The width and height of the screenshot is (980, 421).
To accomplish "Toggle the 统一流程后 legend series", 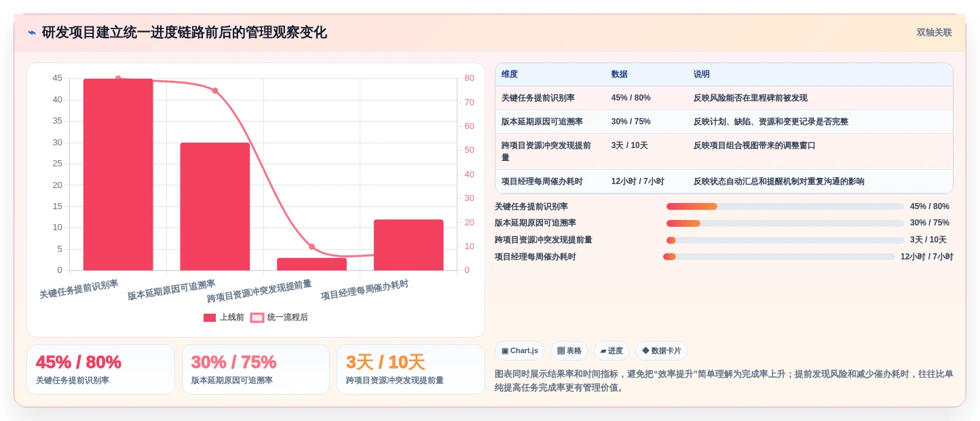I will coord(279,317).
